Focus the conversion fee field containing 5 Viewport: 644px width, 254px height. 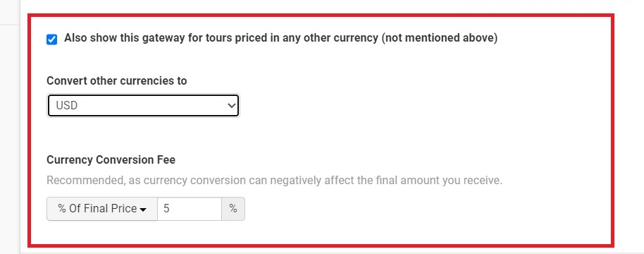tap(190, 209)
